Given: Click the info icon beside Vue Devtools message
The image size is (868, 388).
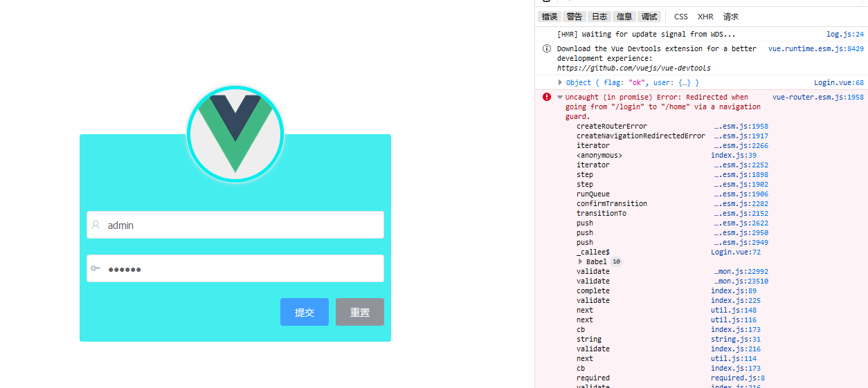Looking at the screenshot, I should click(x=547, y=48).
